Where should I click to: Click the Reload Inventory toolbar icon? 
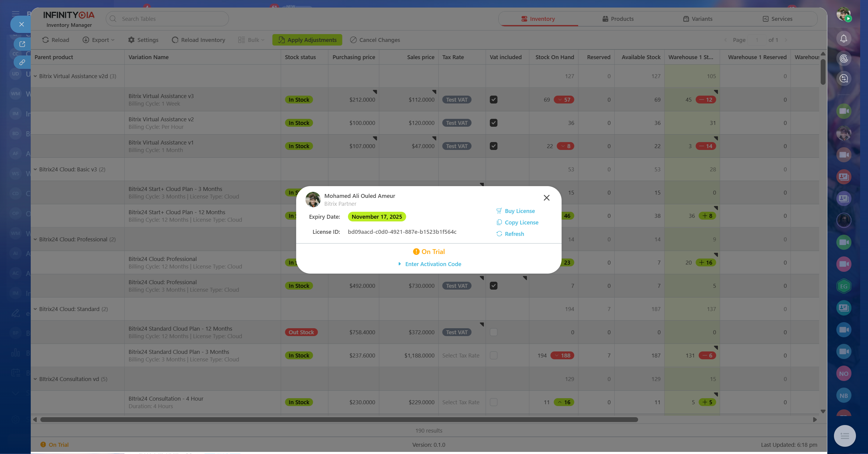coord(175,40)
